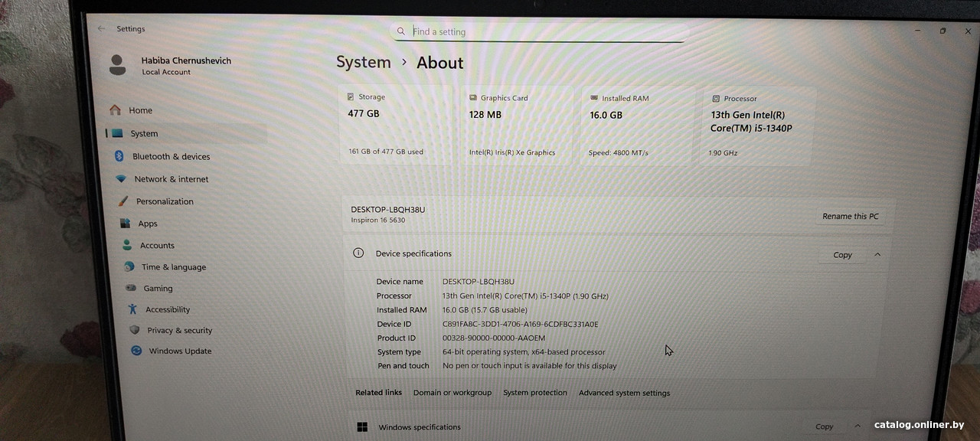
Task: Collapse Device specifications section
Action: click(x=877, y=254)
